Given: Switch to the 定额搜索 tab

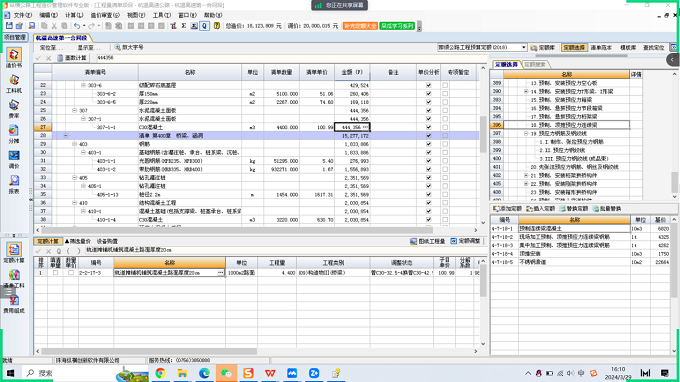Looking at the screenshot, I should coord(535,65).
